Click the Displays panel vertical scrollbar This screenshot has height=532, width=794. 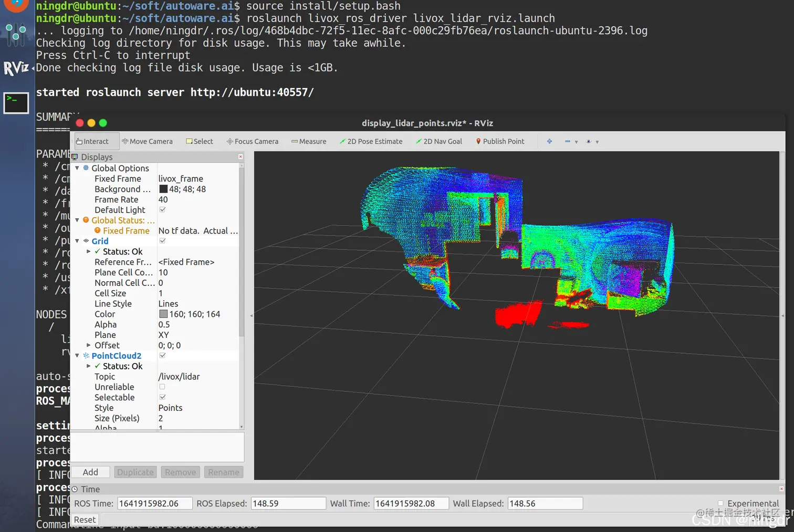242,252
